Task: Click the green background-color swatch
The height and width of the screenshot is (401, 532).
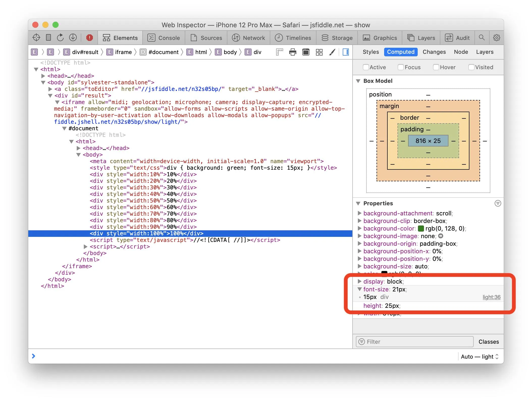Action: coord(421,229)
